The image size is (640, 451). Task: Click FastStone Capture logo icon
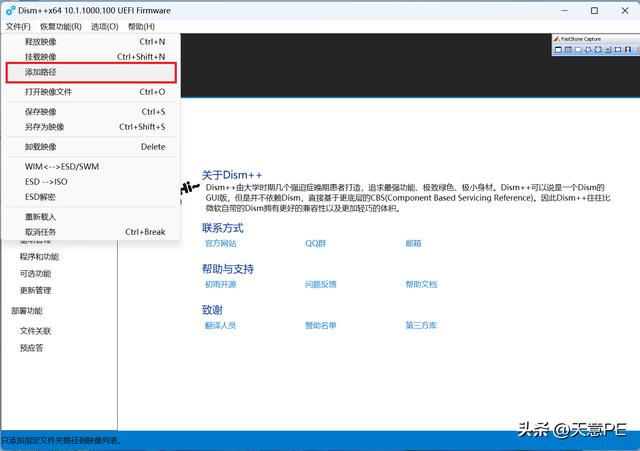[557, 39]
